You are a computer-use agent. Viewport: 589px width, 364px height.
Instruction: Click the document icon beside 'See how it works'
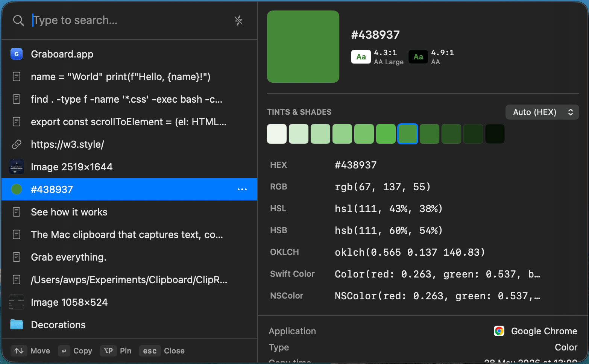coord(17,212)
